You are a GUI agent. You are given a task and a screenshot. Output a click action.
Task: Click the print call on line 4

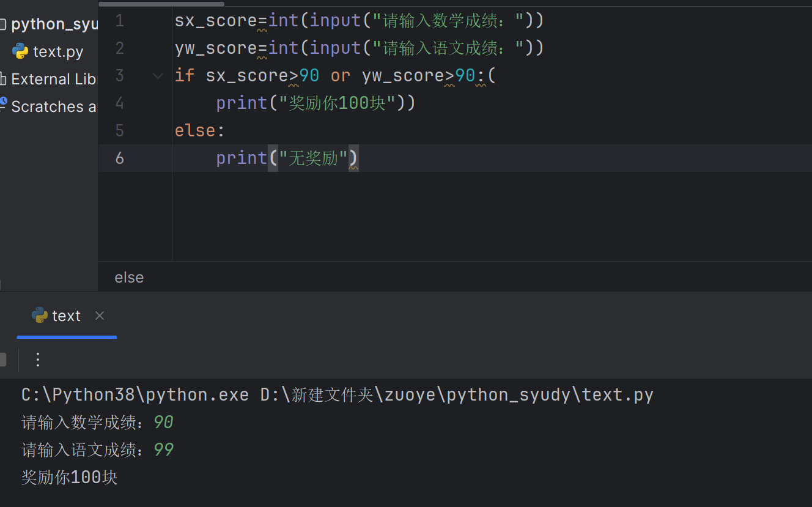click(242, 103)
